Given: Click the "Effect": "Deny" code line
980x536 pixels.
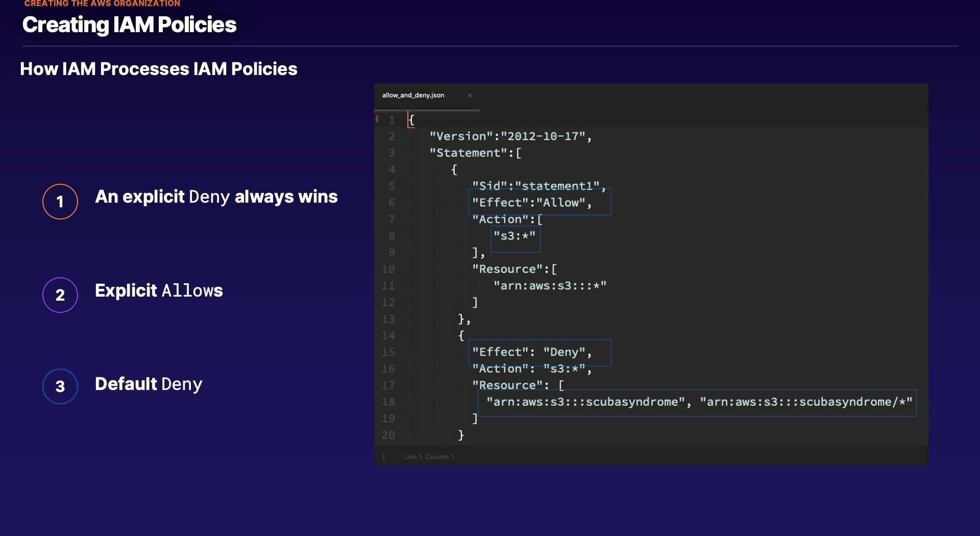Looking at the screenshot, I should point(531,352).
